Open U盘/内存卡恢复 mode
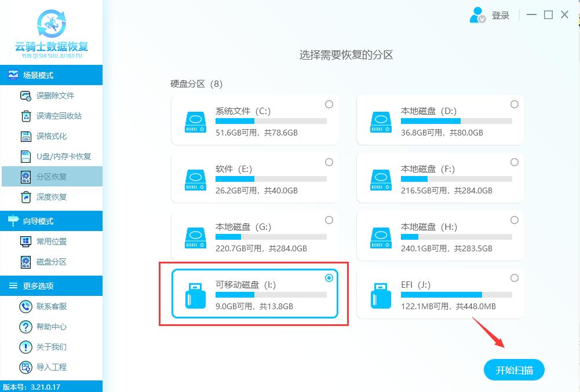 (x=52, y=156)
